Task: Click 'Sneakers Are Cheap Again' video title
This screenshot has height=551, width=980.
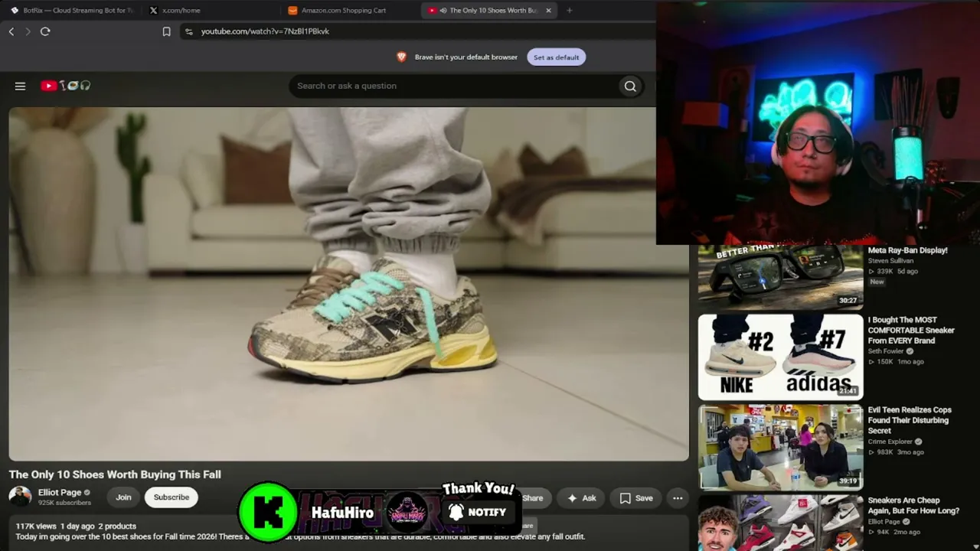Action: [x=913, y=506]
